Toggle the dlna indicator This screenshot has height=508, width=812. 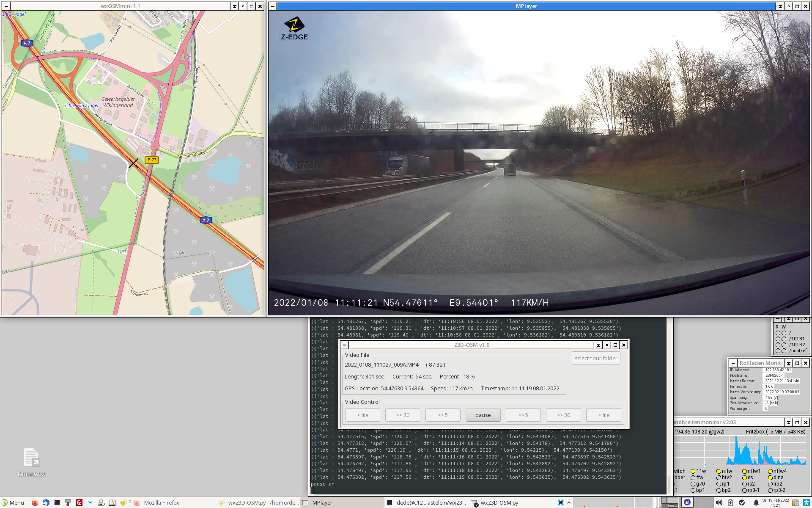click(770, 478)
